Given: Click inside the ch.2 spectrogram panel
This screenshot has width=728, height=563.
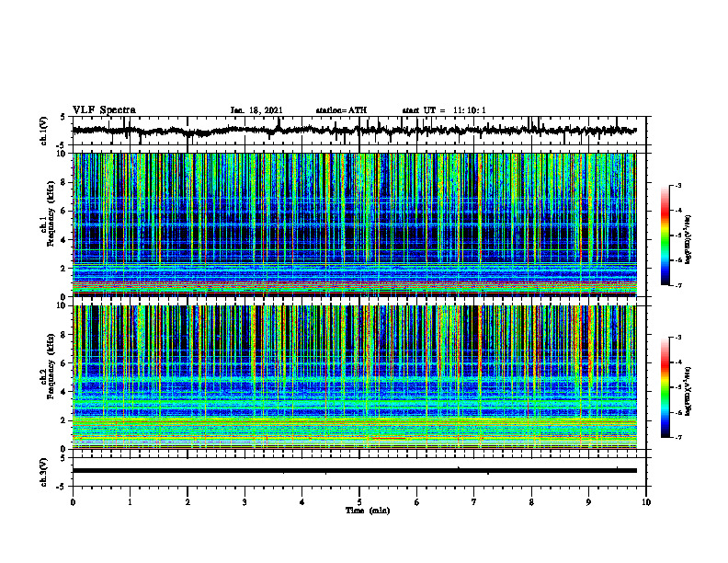Looking at the screenshot, I should [355, 377].
